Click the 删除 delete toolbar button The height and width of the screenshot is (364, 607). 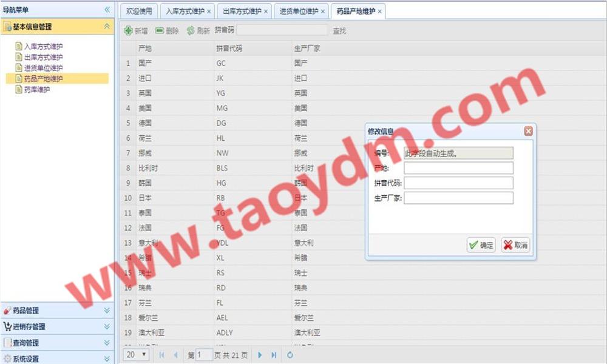click(x=167, y=30)
